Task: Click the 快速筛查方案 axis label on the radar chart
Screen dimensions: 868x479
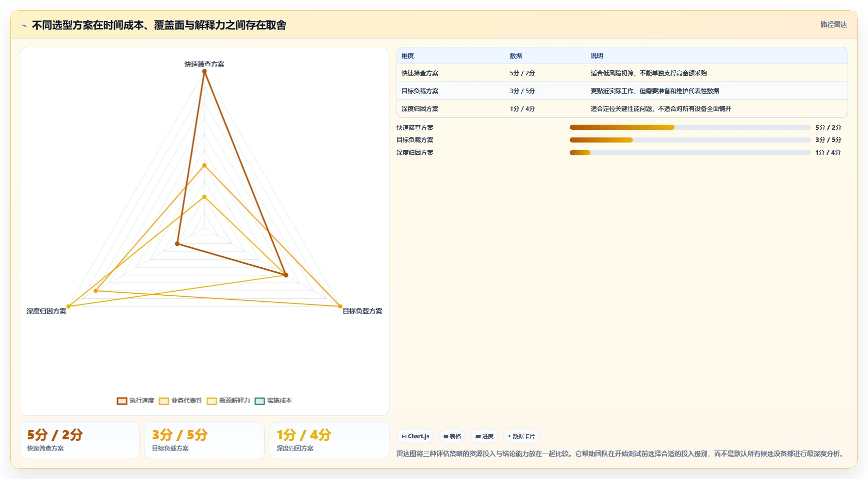Action: click(x=204, y=64)
